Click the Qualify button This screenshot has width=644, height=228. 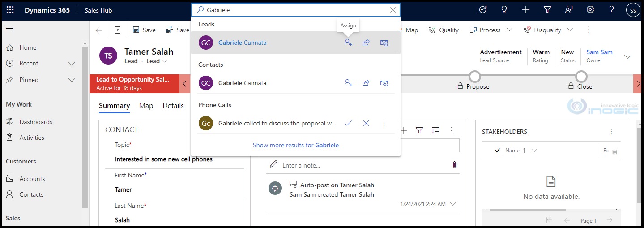point(444,30)
